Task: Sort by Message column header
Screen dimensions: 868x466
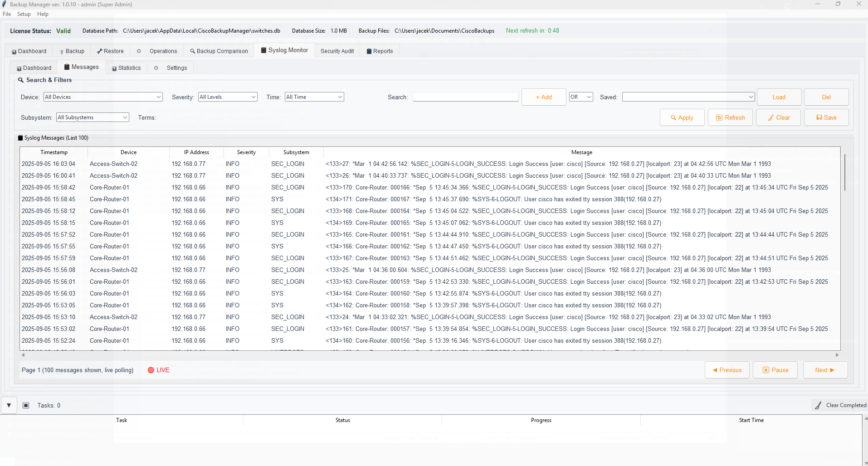Action: pyautogui.click(x=582, y=152)
